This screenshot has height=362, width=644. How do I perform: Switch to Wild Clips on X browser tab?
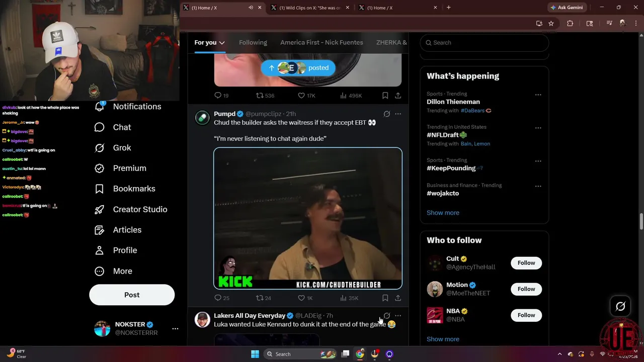[x=310, y=8]
